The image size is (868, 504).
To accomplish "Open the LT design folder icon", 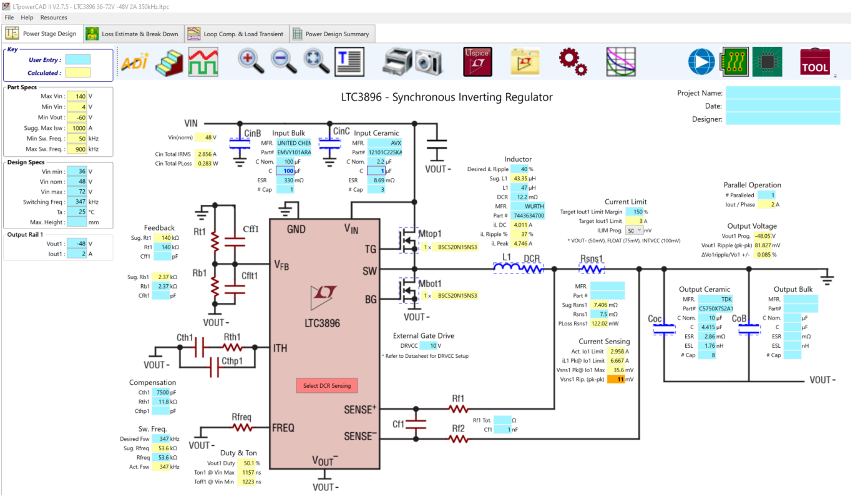I will pos(524,61).
